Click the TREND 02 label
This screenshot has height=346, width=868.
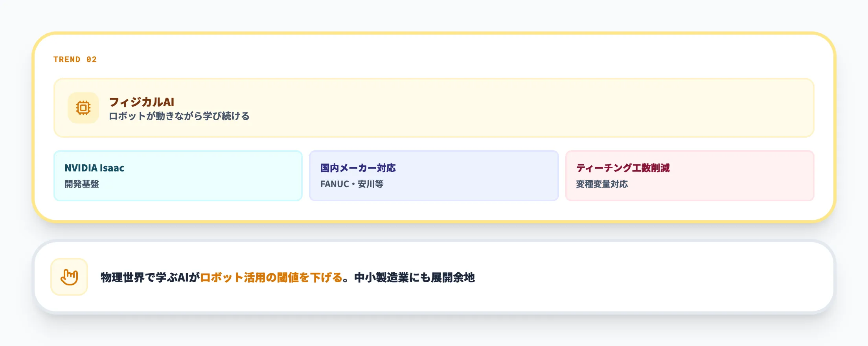click(x=75, y=59)
